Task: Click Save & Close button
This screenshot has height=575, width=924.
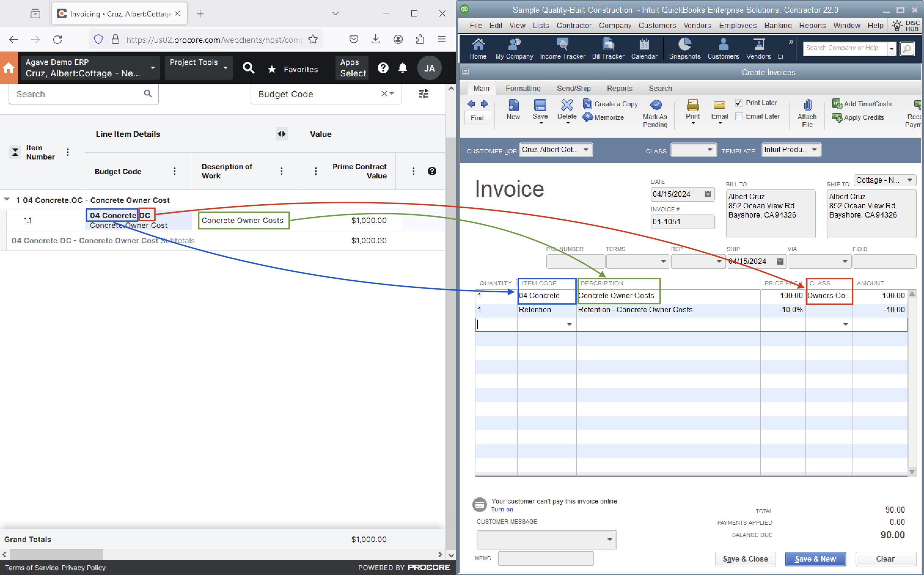Action: click(x=745, y=559)
